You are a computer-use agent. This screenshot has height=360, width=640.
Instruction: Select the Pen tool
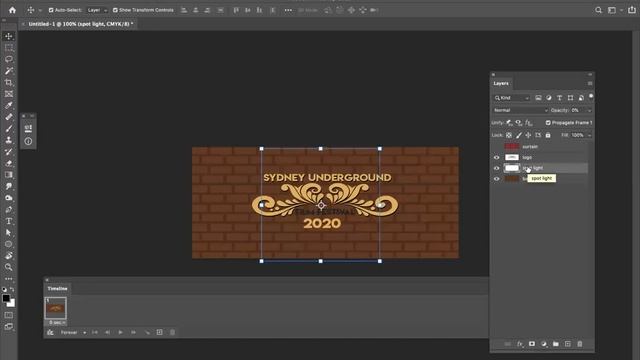click(9, 209)
